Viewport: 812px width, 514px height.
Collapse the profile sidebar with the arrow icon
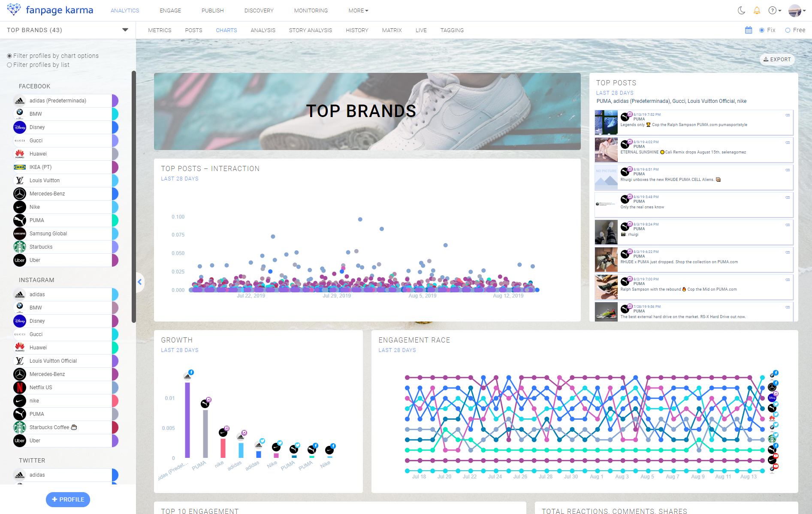(x=139, y=282)
